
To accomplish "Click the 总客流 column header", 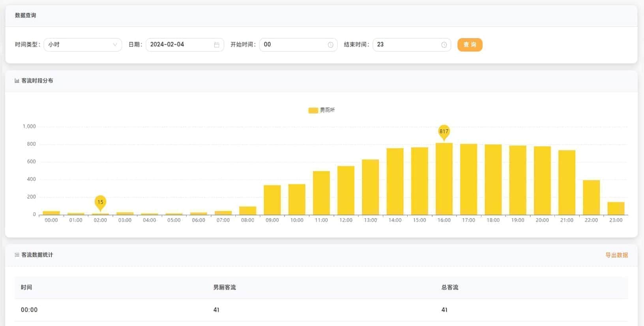I will coord(450,287).
